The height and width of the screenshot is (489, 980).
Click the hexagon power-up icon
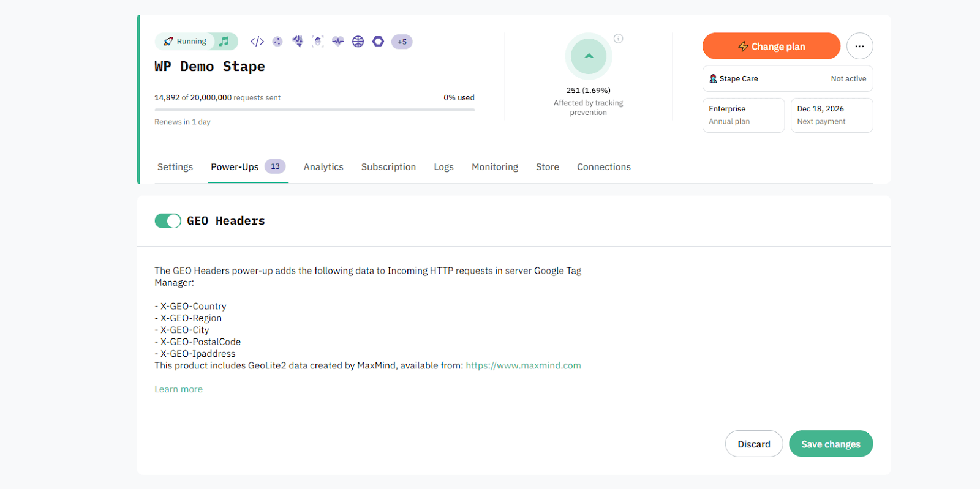click(x=379, y=42)
